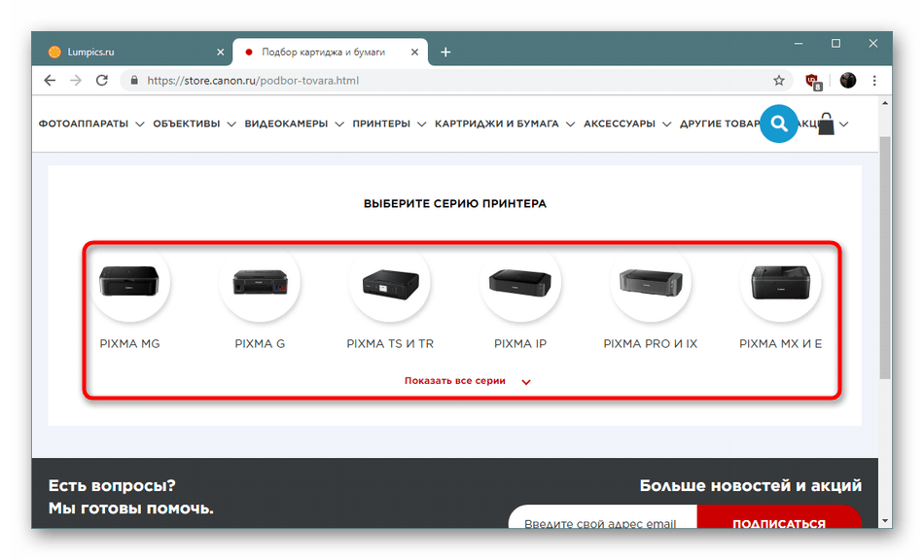Click the PIXMA MG label

(x=129, y=344)
